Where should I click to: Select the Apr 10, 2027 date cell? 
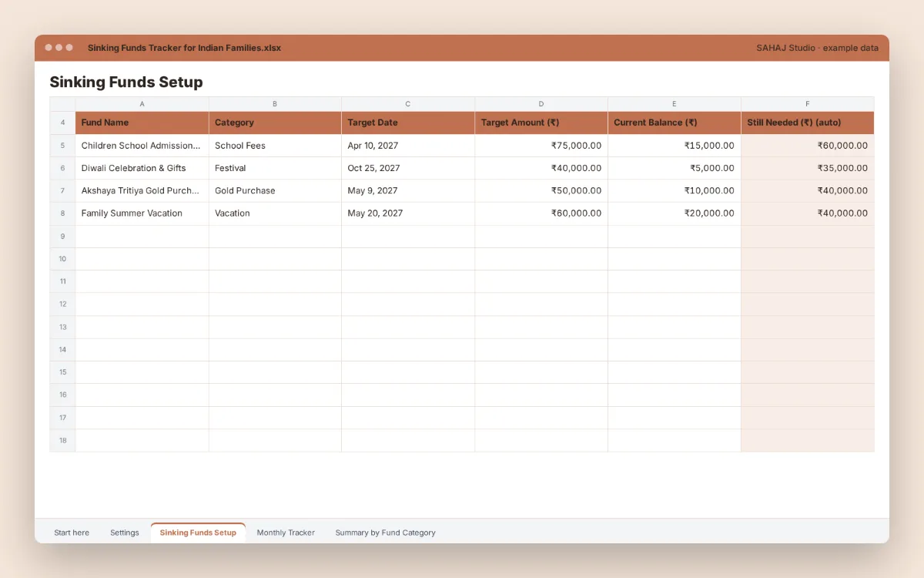pyautogui.click(x=408, y=146)
